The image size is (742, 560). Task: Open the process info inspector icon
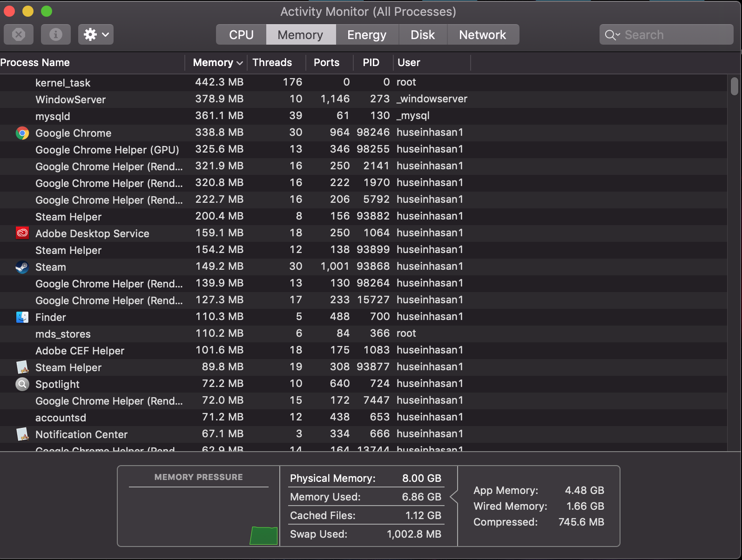click(x=56, y=34)
